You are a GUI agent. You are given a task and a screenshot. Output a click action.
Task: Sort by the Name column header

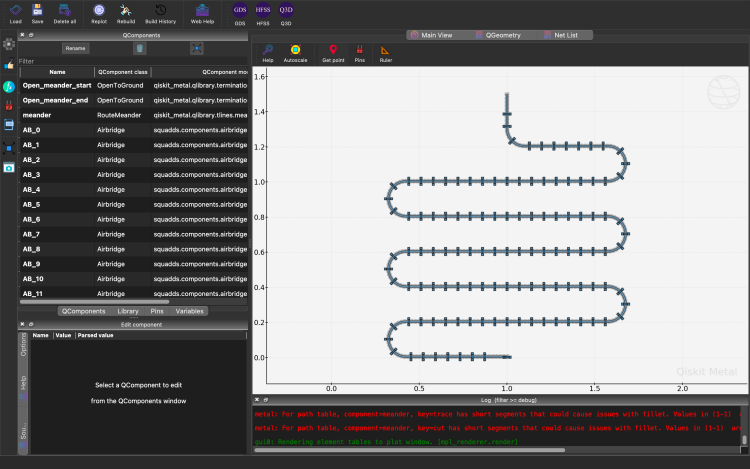click(57, 72)
